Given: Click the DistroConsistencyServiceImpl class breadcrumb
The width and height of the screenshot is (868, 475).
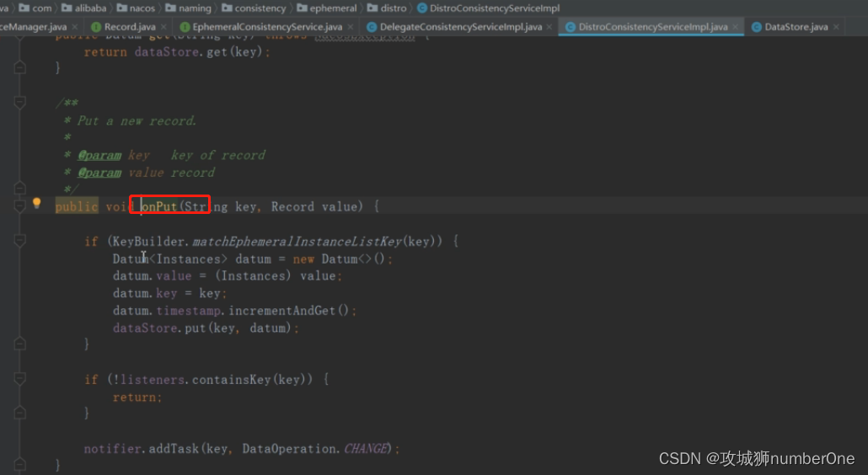Looking at the screenshot, I should pos(488,8).
